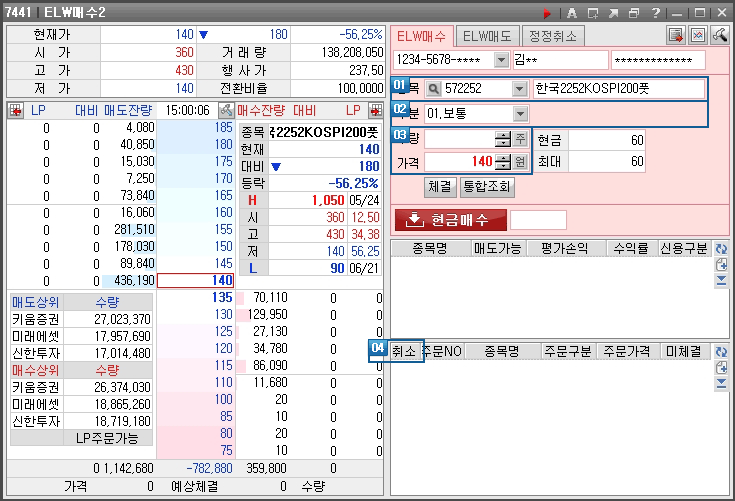735x501 pixels.
Task: Refresh unfilled orders next to 미체결 header
Action: [721, 352]
